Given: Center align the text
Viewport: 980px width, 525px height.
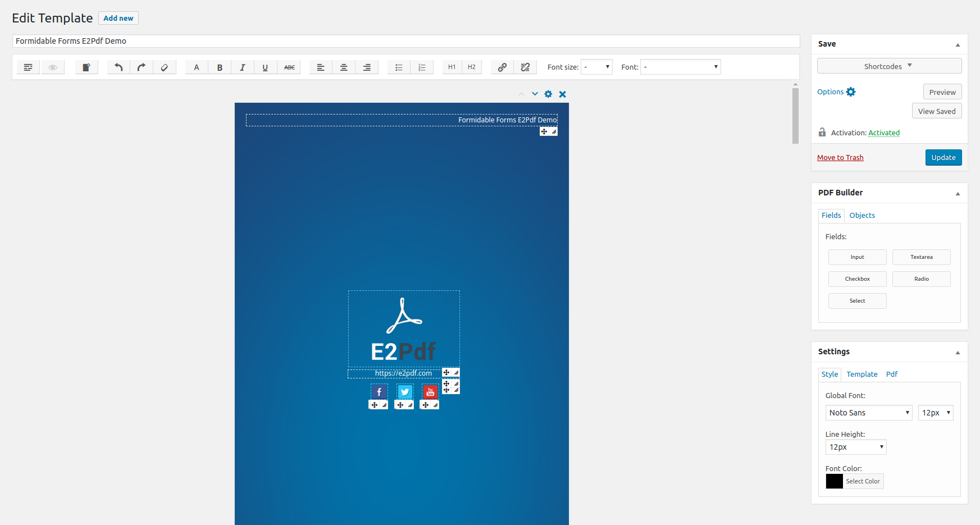Looking at the screenshot, I should click(x=344, y=67).
